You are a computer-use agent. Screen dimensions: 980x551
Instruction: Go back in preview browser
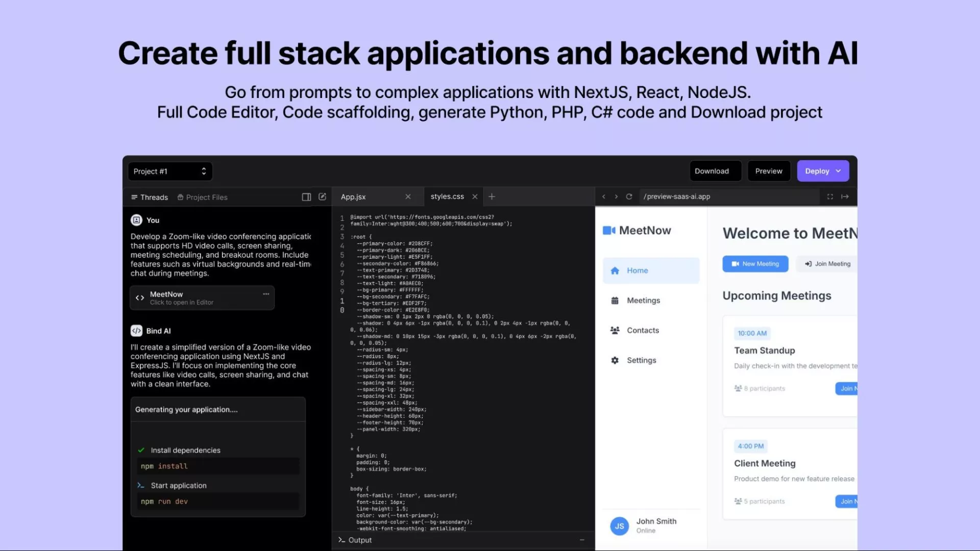(603, 196)
